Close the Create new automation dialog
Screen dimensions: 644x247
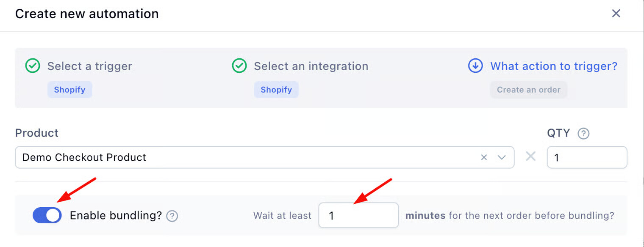pos(616,14)
